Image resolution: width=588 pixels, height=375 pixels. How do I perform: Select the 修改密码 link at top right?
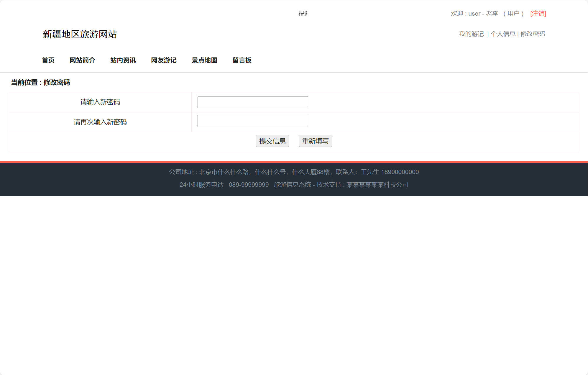click(x=532, y=34)
